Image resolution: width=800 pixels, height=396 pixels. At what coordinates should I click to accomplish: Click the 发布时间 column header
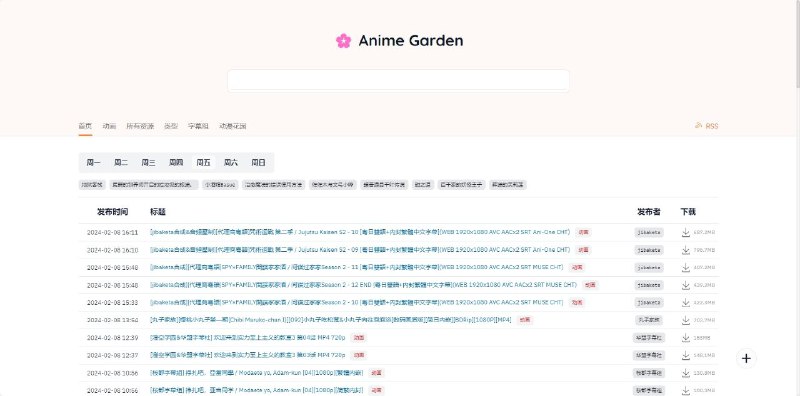[113, 212]
